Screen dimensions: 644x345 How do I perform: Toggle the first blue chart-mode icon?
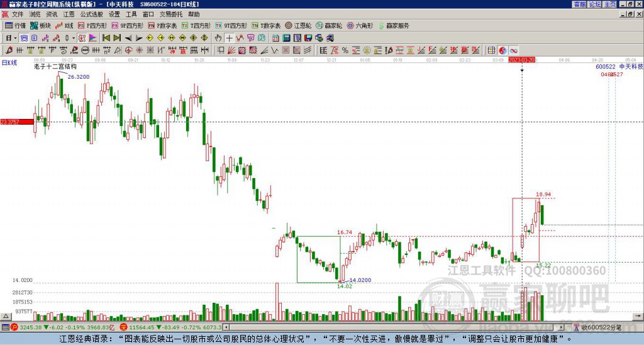pyautogui.click(x=23, y=38)
